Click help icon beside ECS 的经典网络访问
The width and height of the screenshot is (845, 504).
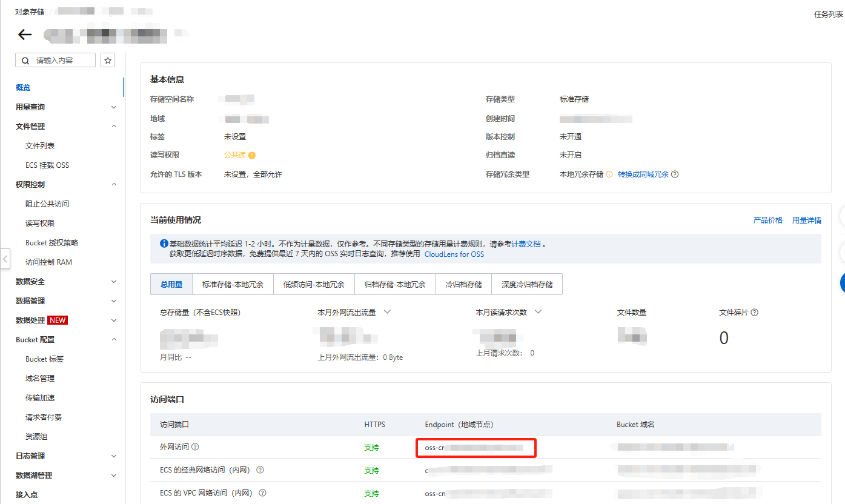tap(260, 470)
